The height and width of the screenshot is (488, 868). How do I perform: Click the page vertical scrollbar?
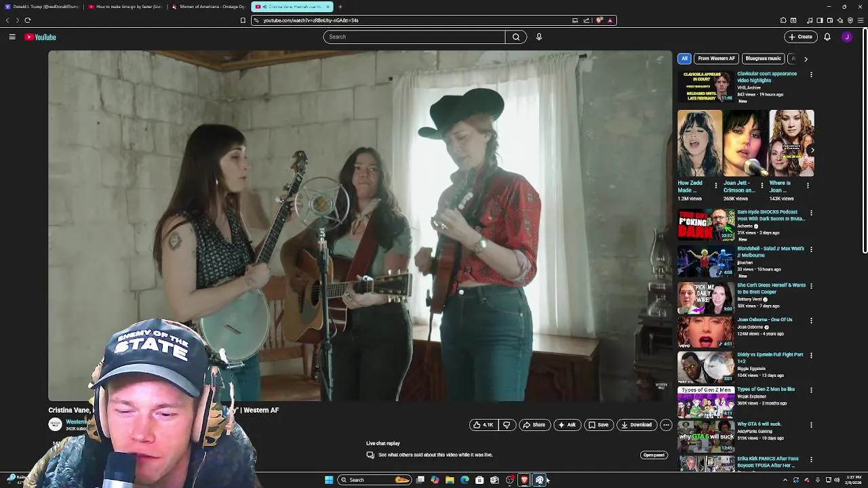865,140
